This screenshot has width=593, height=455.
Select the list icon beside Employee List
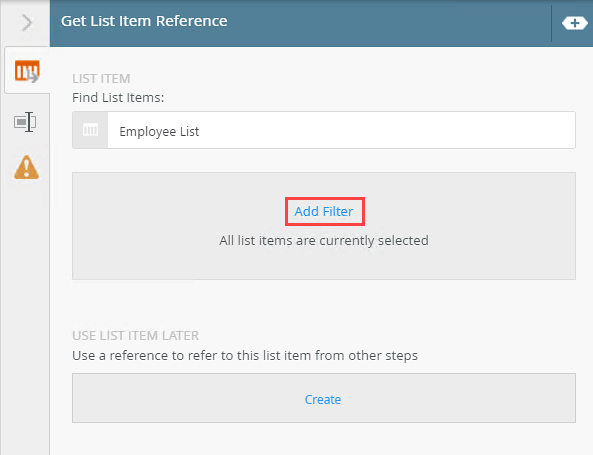[x=90, y=130]
